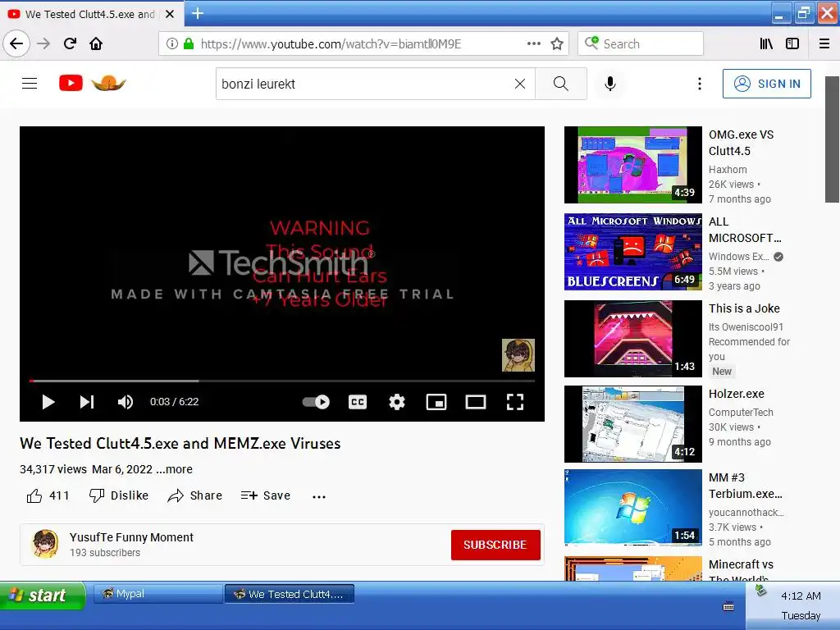Skip to the next video
This screenshot has height=630, width=840.
[87, 402]
